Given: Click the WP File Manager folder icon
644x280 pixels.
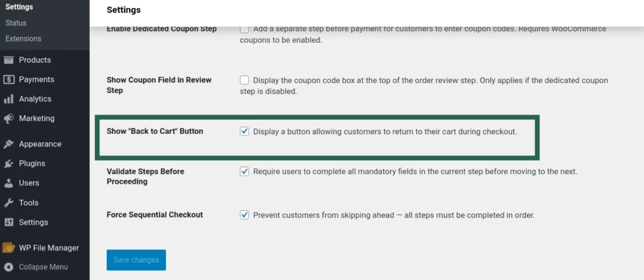Looking at the screenshot, I should [x=9, y=248].
